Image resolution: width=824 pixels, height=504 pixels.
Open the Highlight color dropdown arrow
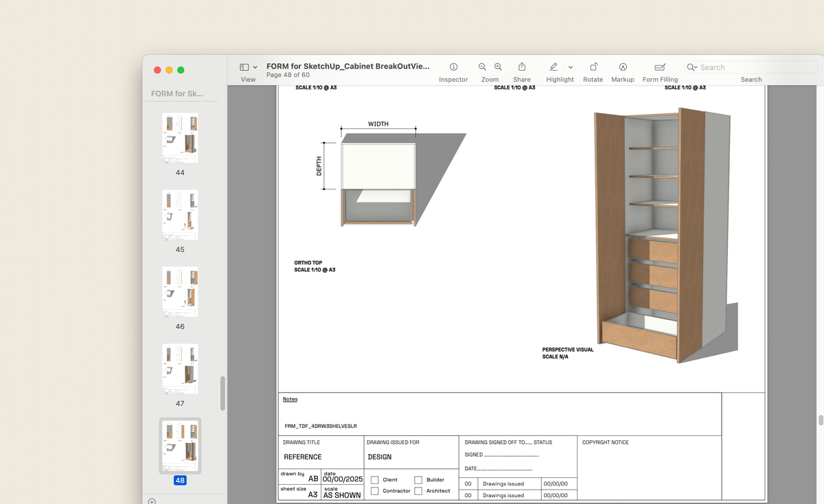[x=571, y=67]
